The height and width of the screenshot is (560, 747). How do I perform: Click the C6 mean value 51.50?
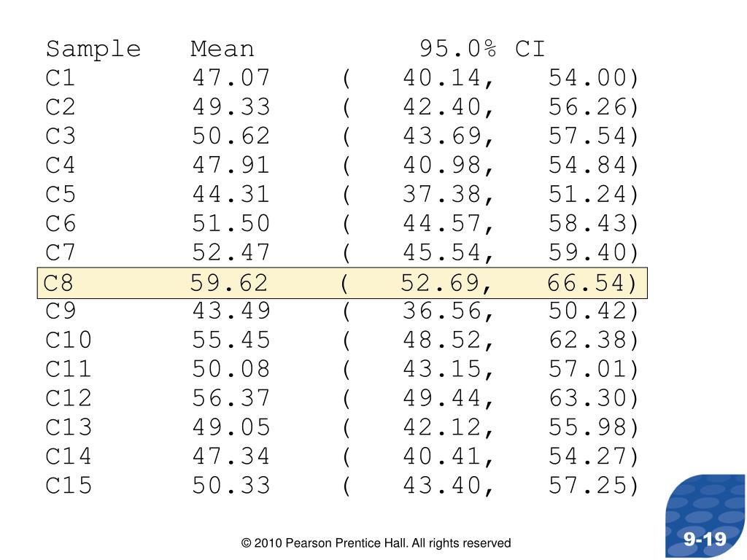tap(231, 224)
